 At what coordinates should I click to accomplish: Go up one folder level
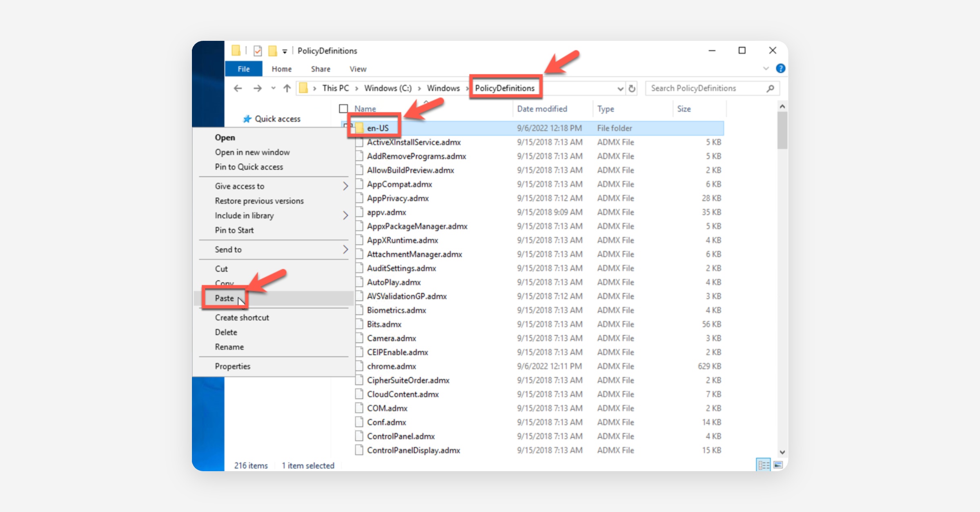click(x=287, y=88)
